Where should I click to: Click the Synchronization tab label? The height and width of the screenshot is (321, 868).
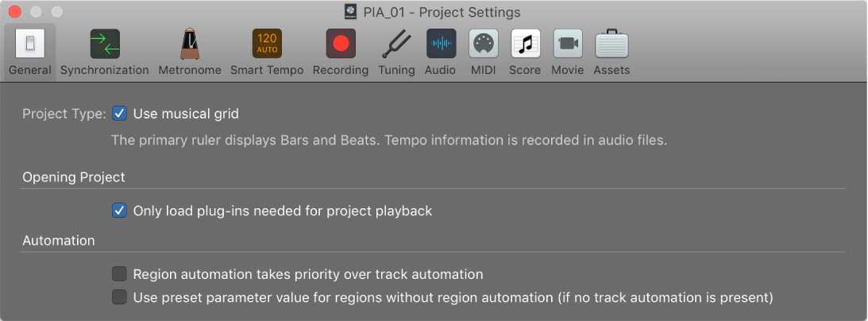pyautogui.click(x=105, y=70)
